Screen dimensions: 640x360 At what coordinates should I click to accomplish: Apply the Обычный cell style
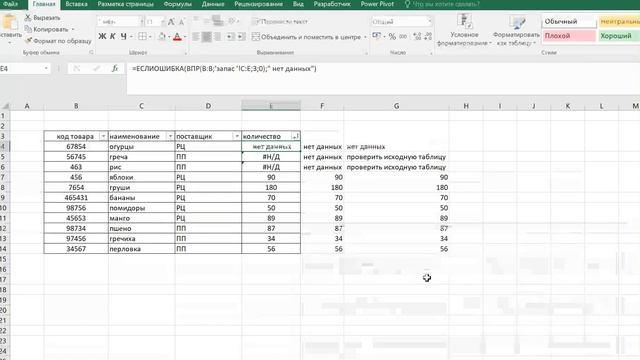coord(569,22)
